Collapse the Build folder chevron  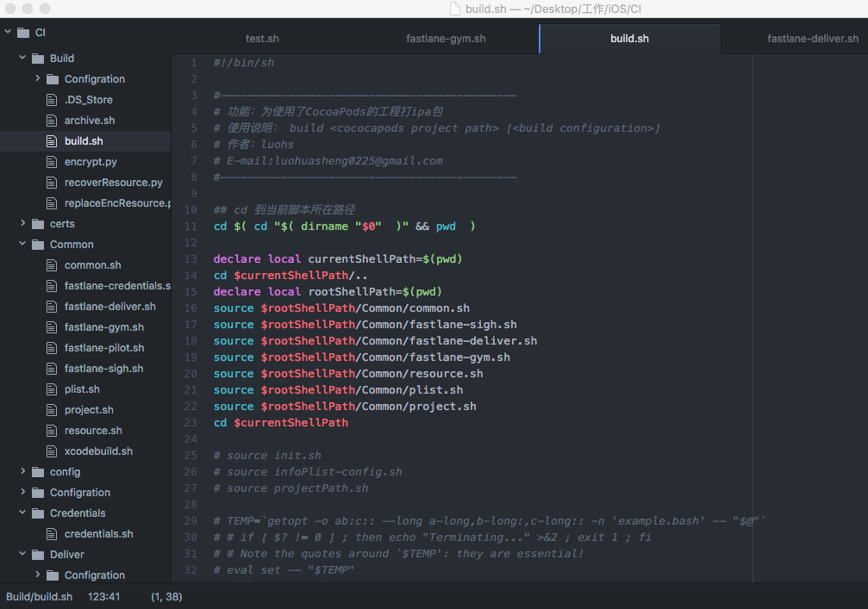22,58
